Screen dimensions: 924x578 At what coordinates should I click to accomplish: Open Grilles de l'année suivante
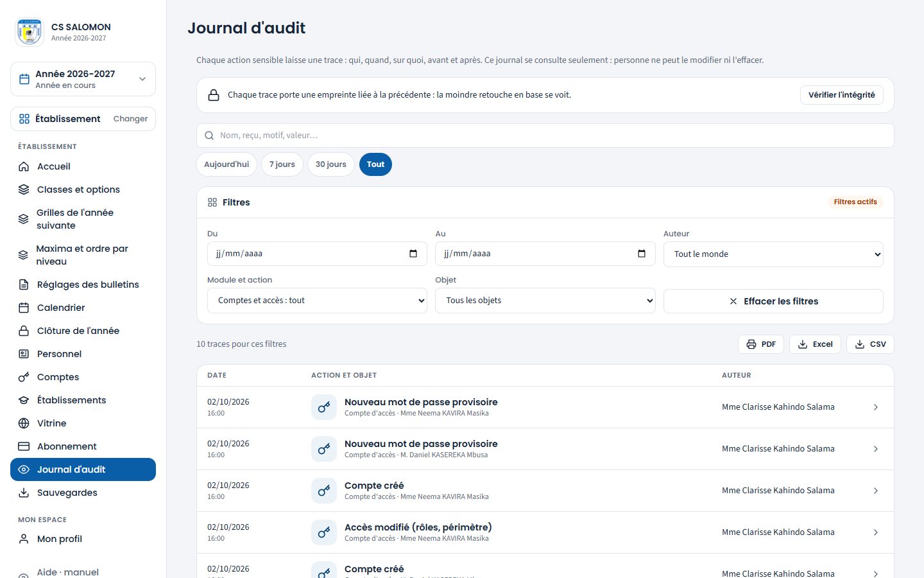83,219
